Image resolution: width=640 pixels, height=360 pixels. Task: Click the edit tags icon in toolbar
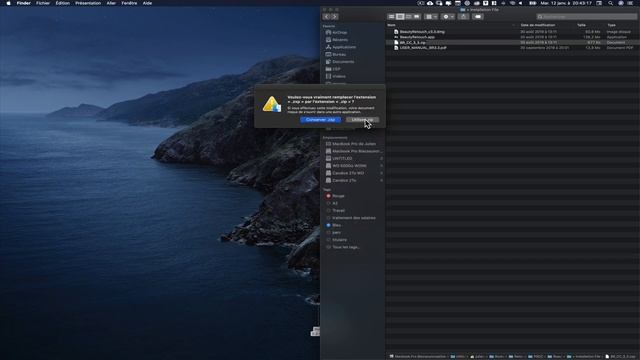(478, 17)
